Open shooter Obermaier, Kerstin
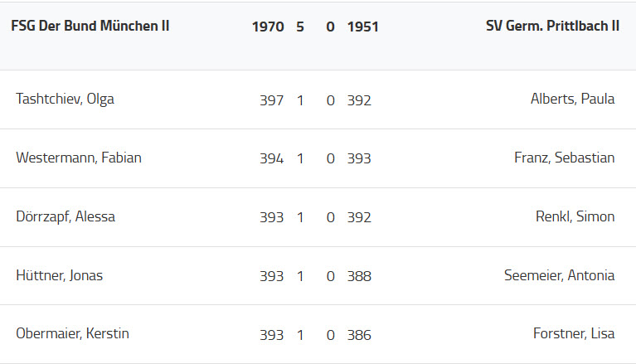The width and height of the screenshot is (636, 364). (x=72, y=334)
